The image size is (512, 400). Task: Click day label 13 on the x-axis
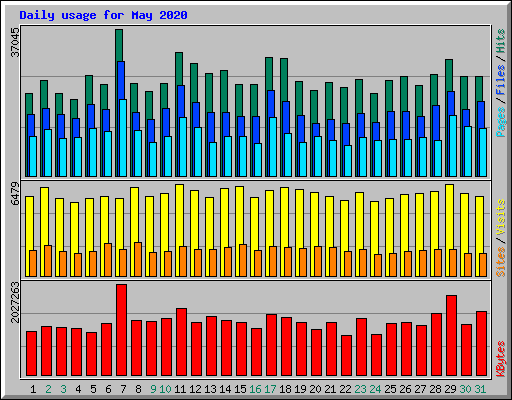[210, 389]
